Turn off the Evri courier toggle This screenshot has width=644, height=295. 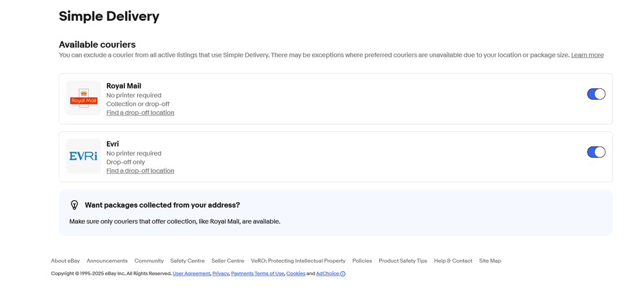[596, 152]
